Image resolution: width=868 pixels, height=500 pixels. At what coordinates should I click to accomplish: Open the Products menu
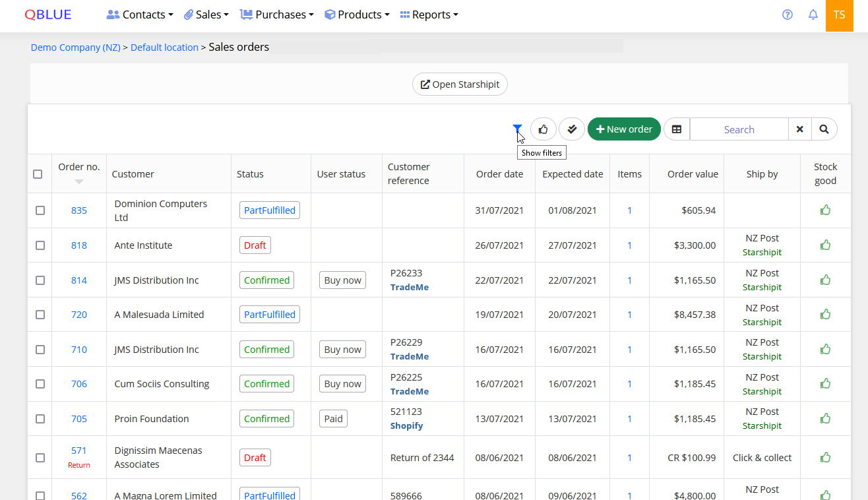(357, 15)
